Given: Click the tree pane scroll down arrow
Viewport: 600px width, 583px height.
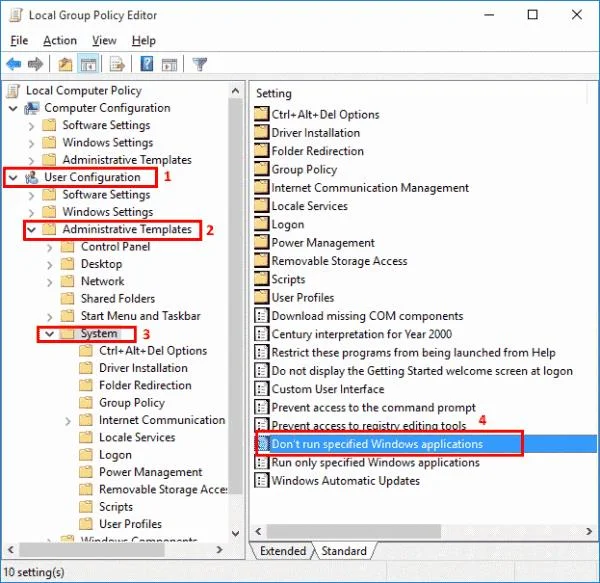Looking at the screenshot, I should (236, 533).
